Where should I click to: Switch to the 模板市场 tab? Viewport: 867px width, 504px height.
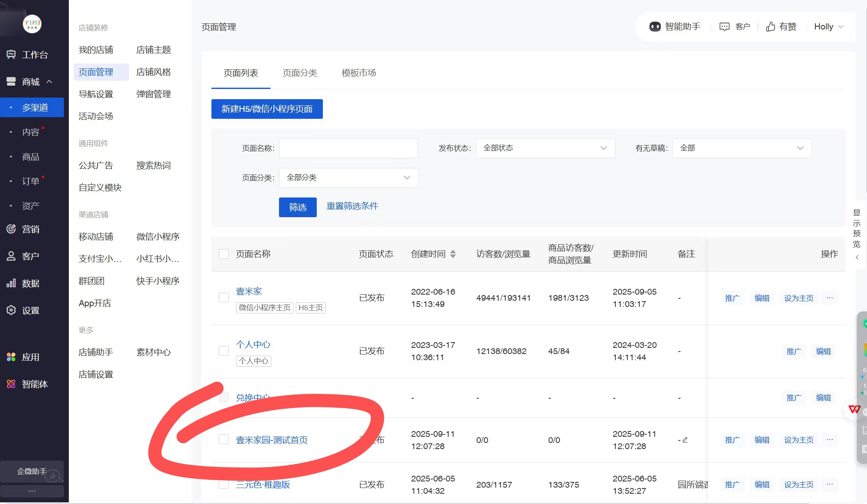point(359,73)
